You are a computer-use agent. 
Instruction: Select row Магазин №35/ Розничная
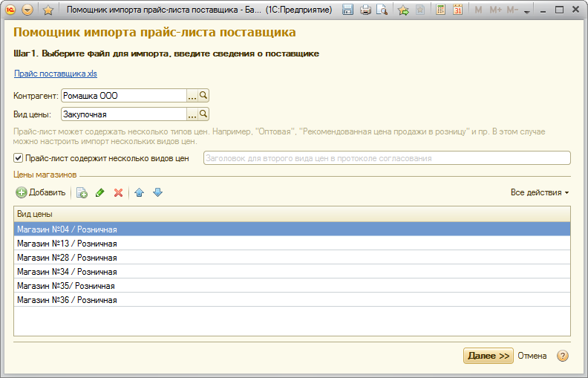point(292,286)
